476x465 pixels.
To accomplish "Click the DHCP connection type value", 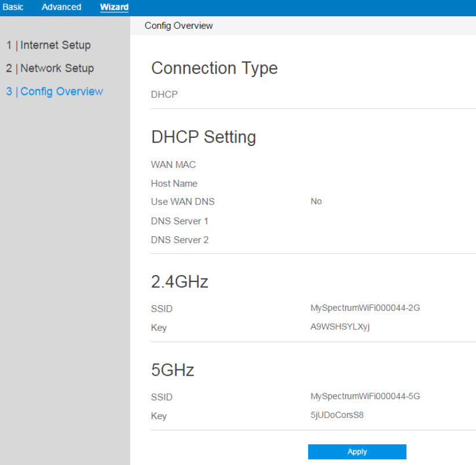I will [x=164, y=94].
